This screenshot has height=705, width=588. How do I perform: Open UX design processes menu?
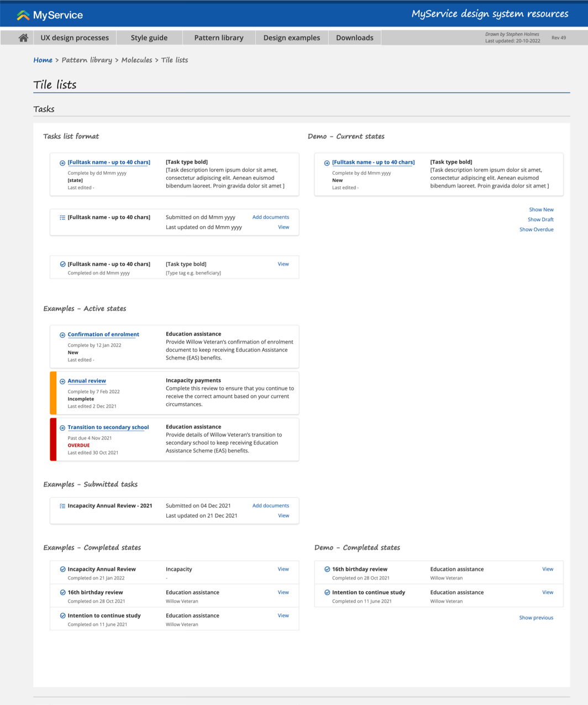click(75, 38)
